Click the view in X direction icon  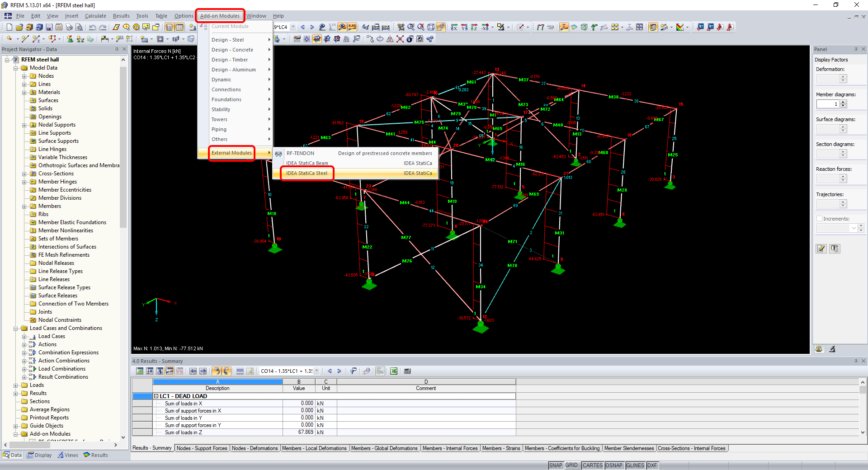click(x=454, y=28)
